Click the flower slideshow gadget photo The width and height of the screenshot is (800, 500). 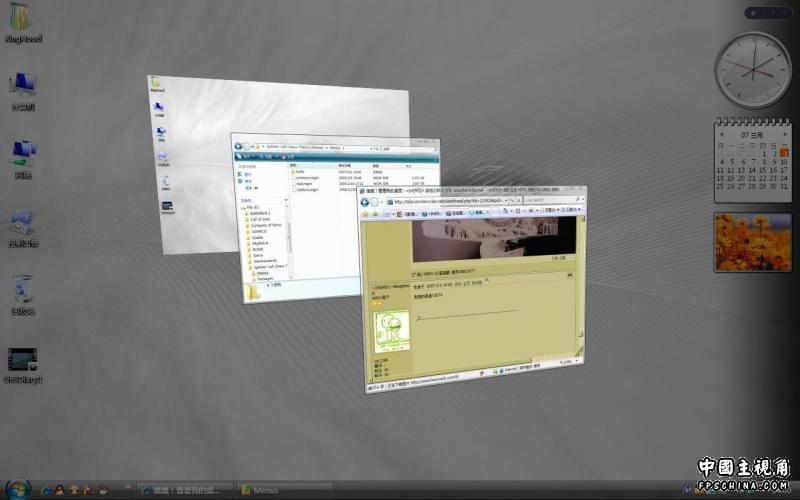click(753, 242)
